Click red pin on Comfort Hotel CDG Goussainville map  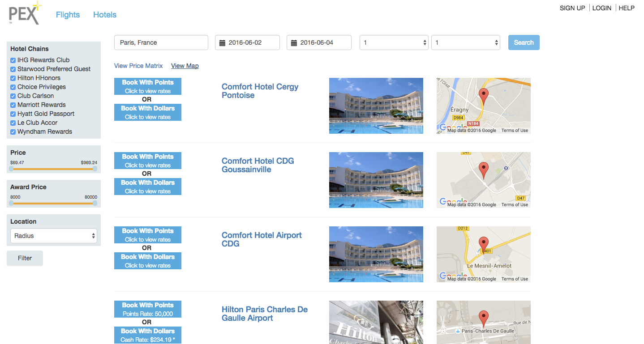[x=483, y=170]
